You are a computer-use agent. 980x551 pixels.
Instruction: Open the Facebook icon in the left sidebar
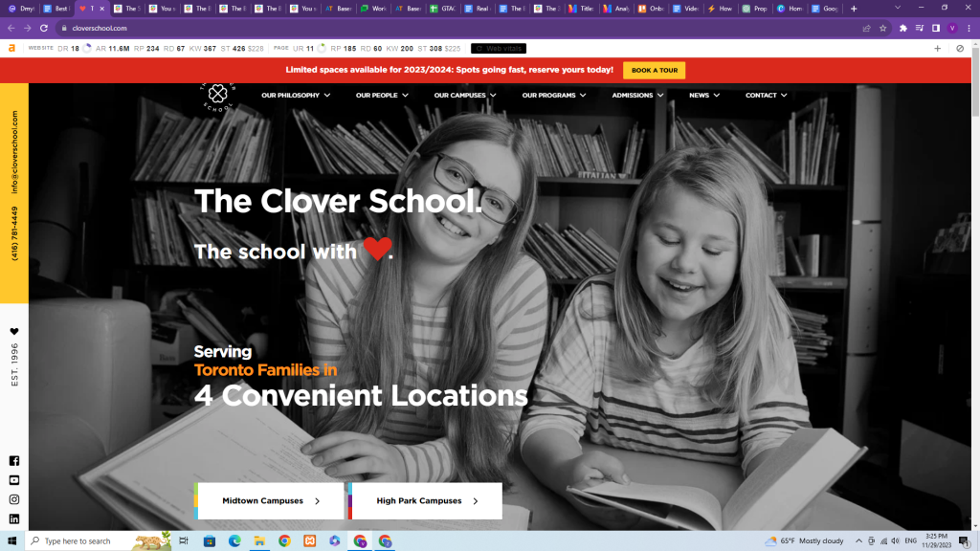pyautogui.click(x=14, y=461)
